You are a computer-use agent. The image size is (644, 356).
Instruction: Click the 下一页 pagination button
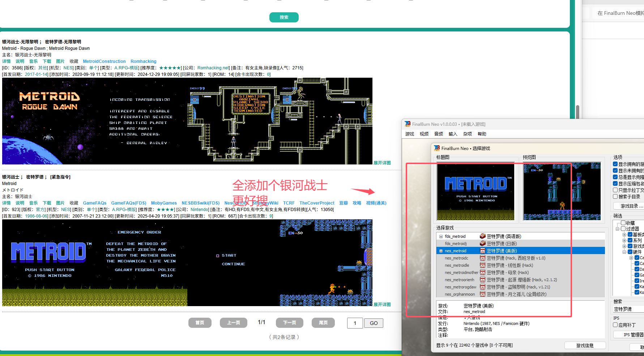(290, 323)
